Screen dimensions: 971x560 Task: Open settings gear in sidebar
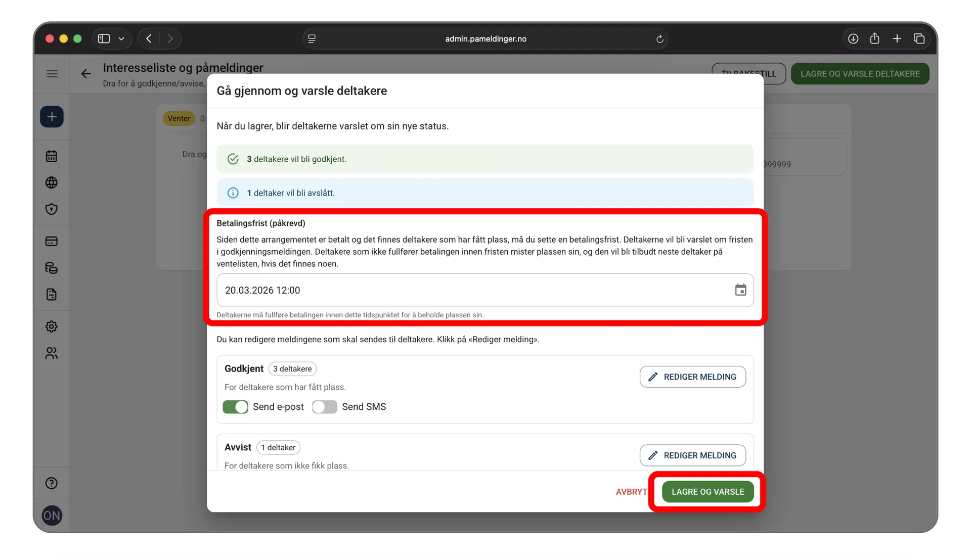[x=52, y=326]
